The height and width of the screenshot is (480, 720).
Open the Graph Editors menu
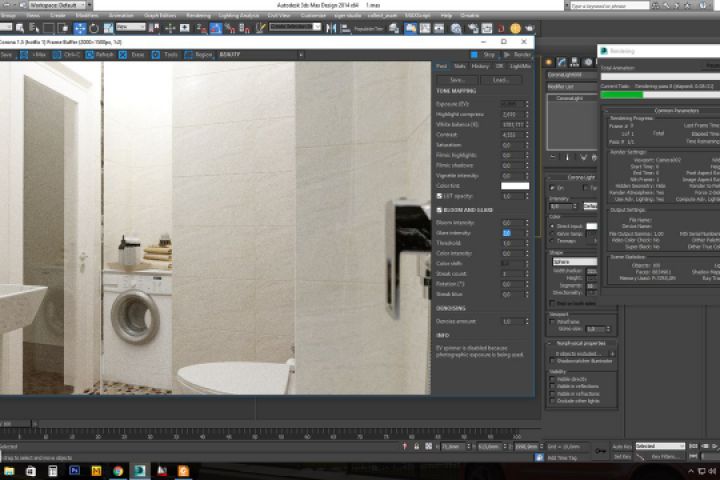coord(159,16)
